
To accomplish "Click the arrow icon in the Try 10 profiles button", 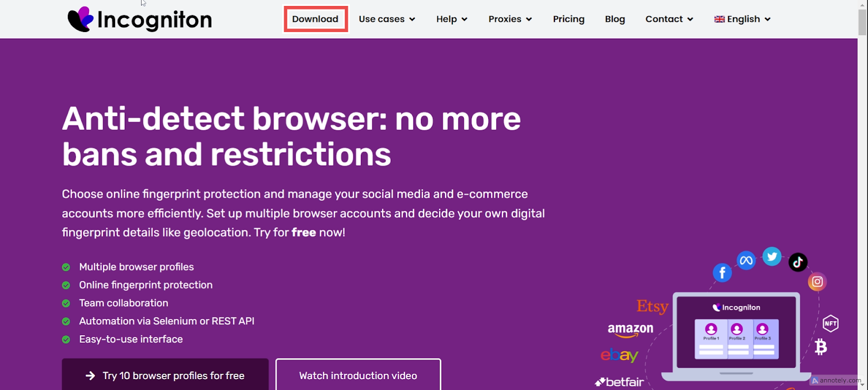I will [x=90, y=375].
